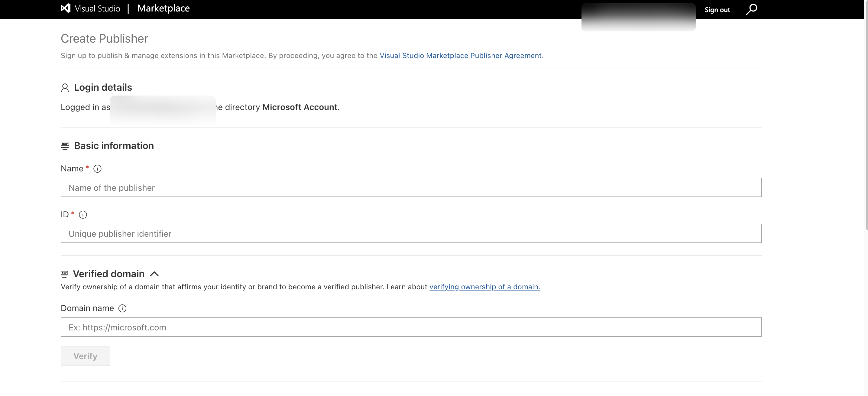Focus the Name of the publisher field

(x=411, y=187)
